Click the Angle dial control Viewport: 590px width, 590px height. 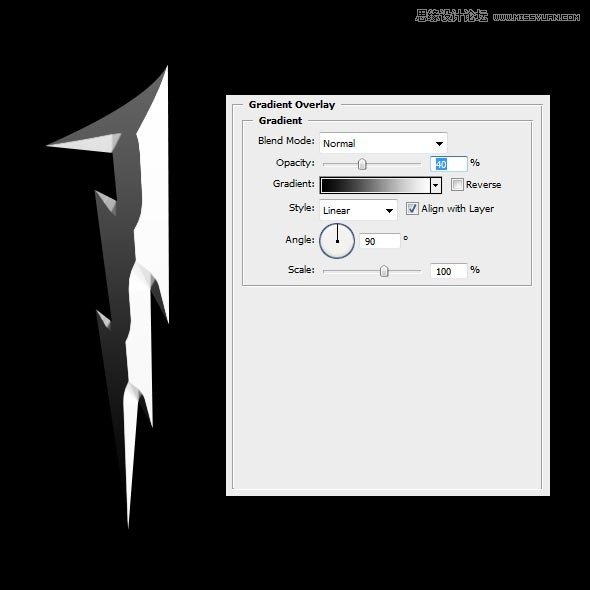point(337,241)
